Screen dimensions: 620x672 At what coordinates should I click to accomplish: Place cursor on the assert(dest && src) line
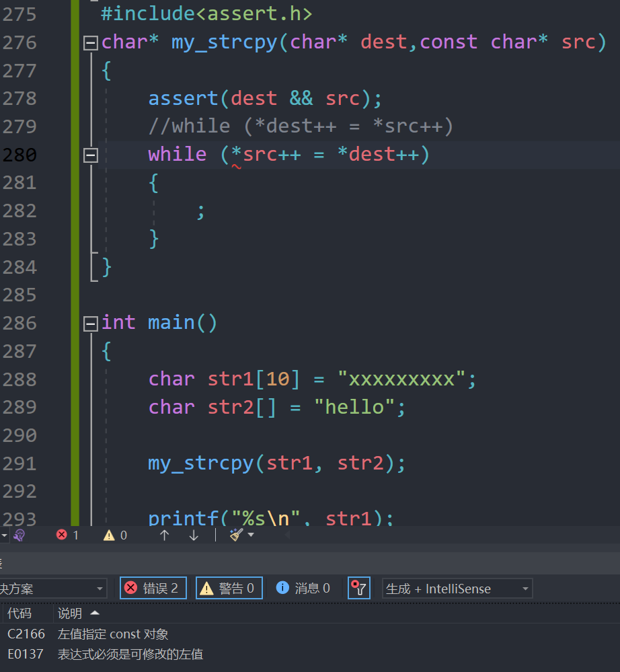[264, 99]
